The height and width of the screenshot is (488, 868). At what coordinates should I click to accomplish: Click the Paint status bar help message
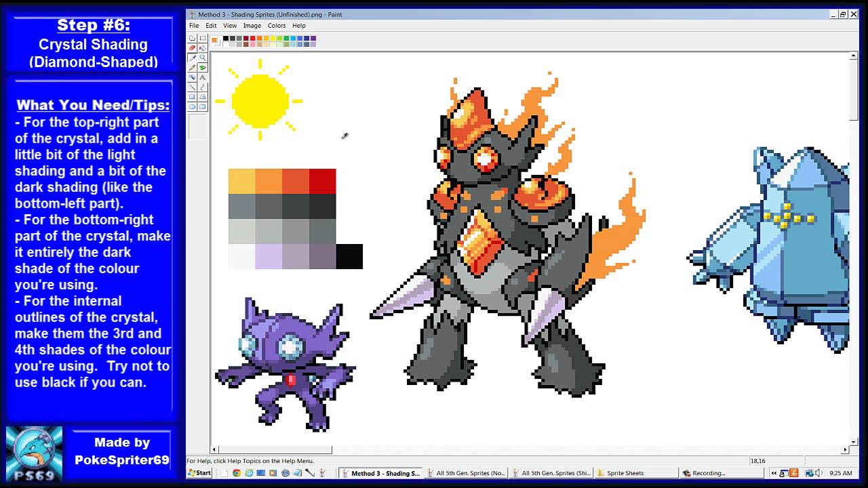[x=251, y=461]
